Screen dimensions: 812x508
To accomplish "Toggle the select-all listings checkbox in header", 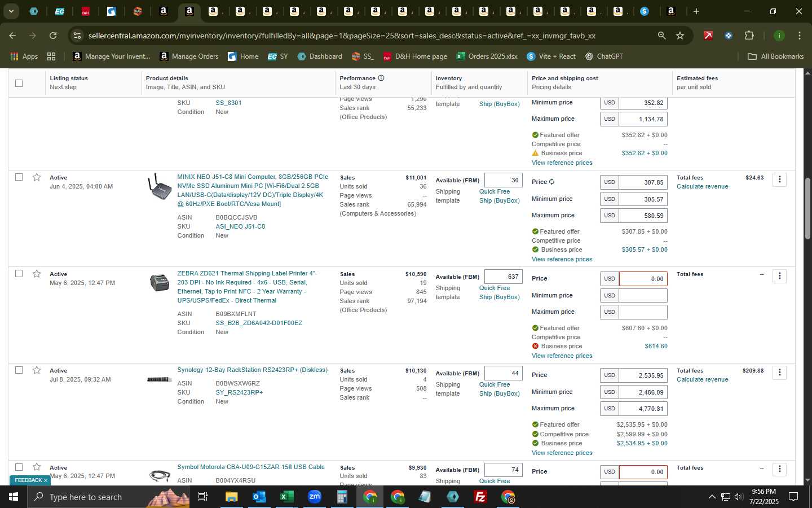I will coord(19,83).
